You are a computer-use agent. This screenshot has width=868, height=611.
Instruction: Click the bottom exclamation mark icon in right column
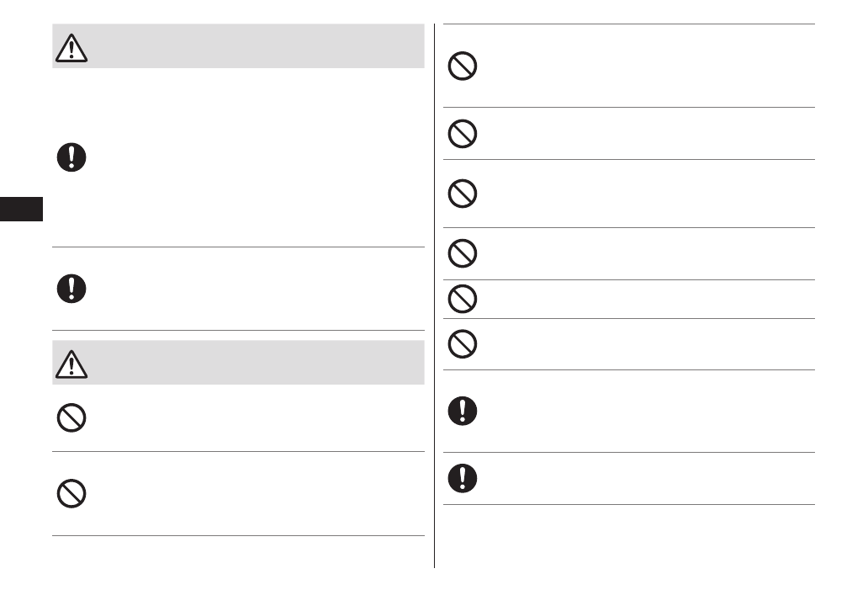463,479
